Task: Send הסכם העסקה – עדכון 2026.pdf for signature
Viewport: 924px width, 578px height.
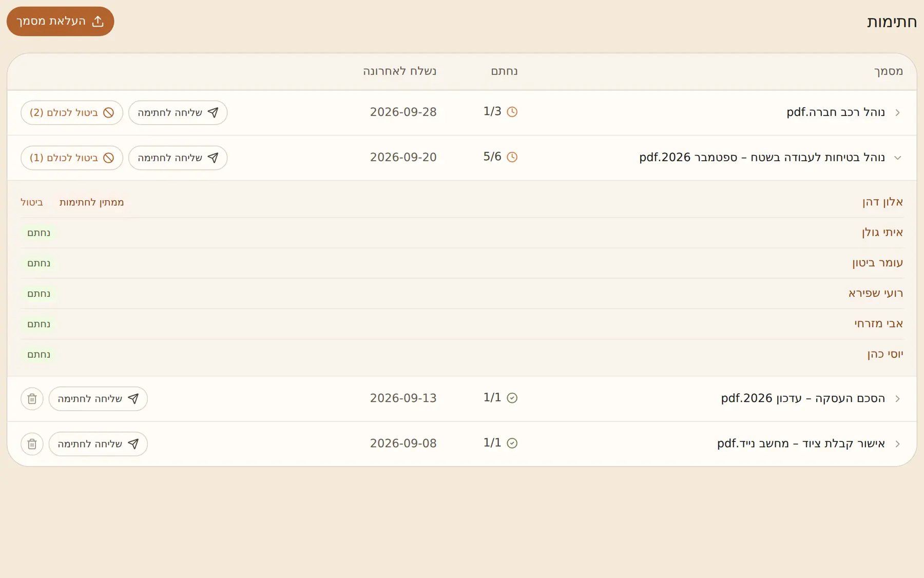Action: tap(98, 399)
